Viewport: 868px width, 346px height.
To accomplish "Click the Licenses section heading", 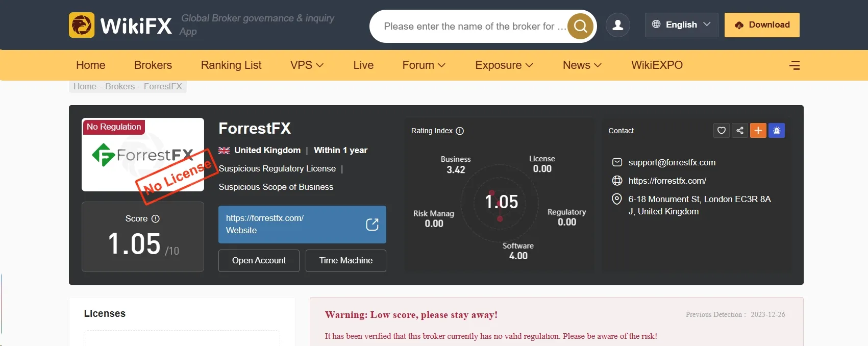I will click(x=105, y=314).
